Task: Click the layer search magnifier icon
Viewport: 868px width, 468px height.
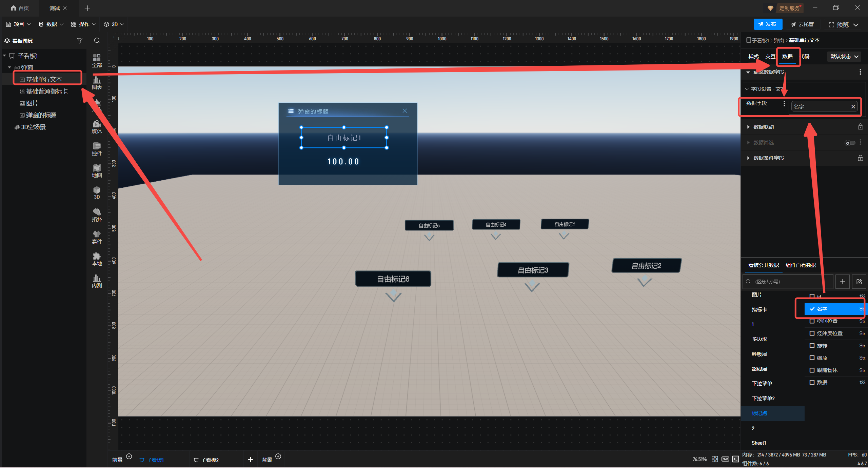Action: coord(97,41)
